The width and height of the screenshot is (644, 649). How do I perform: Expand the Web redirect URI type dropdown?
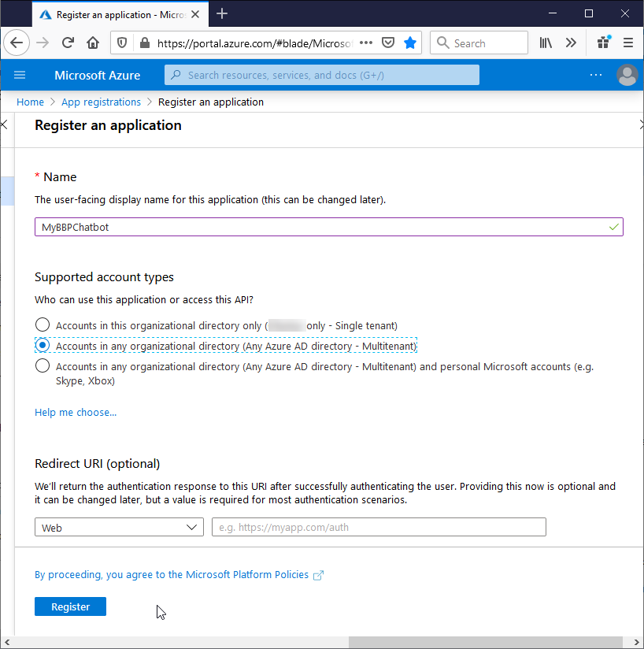click(119, 528)
